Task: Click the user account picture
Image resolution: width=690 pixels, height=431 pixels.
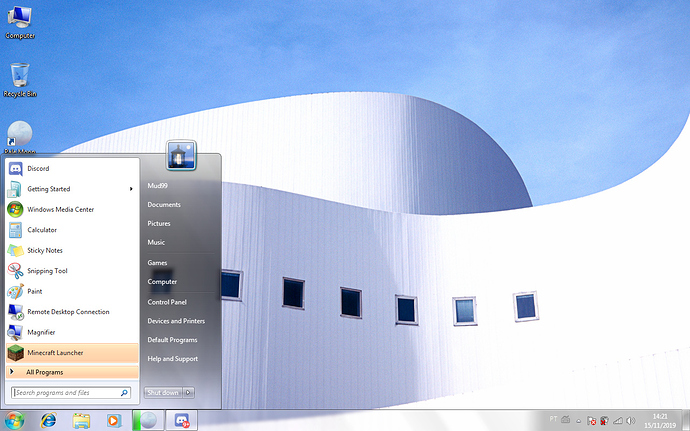Action: (181, 155)
